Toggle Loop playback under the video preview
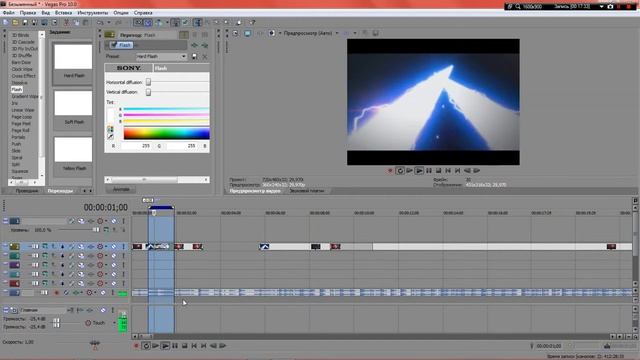 point(400,171)
